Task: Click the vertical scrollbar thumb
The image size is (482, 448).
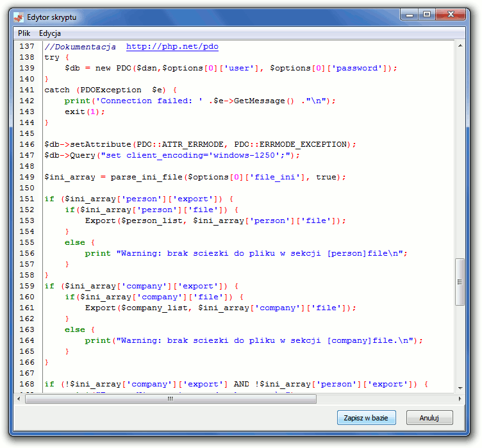Action: point(460,282)
